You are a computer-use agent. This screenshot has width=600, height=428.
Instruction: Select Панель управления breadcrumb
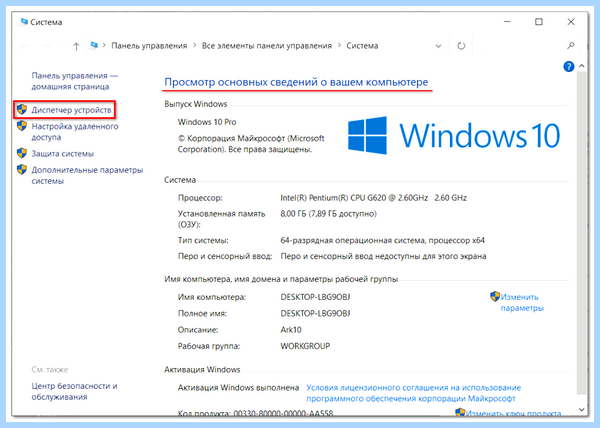click(149, 46)
